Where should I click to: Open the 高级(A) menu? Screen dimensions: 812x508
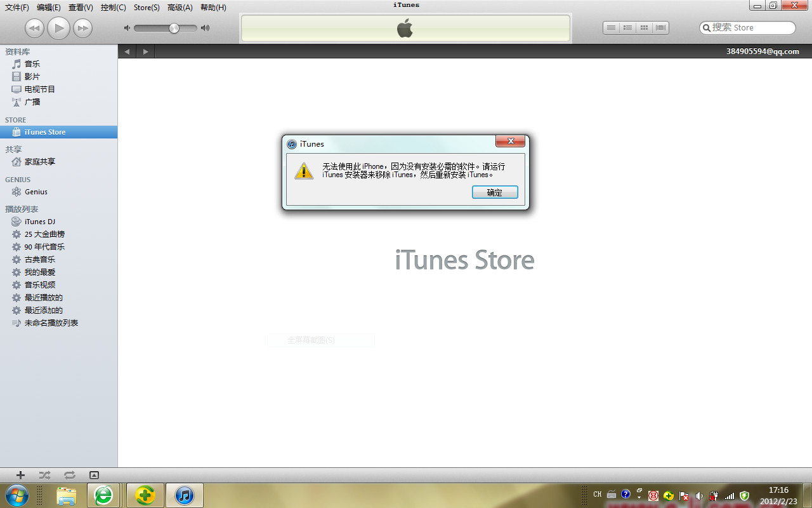click(180, 8)
